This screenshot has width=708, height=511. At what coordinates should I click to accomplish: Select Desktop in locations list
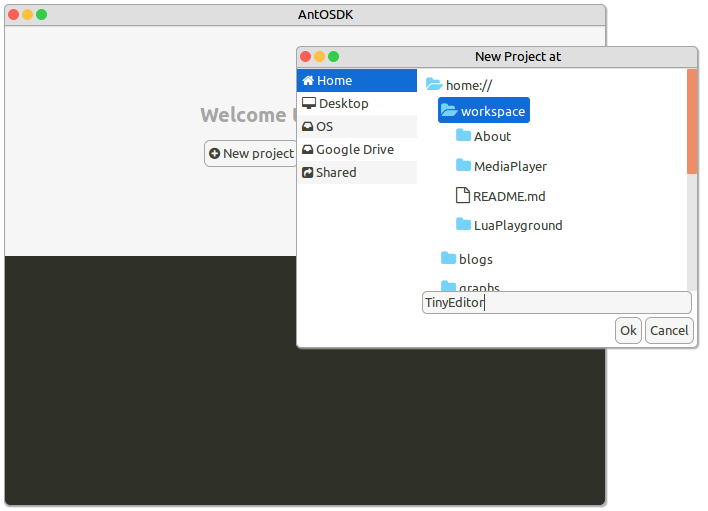click(x=343, y=104)
